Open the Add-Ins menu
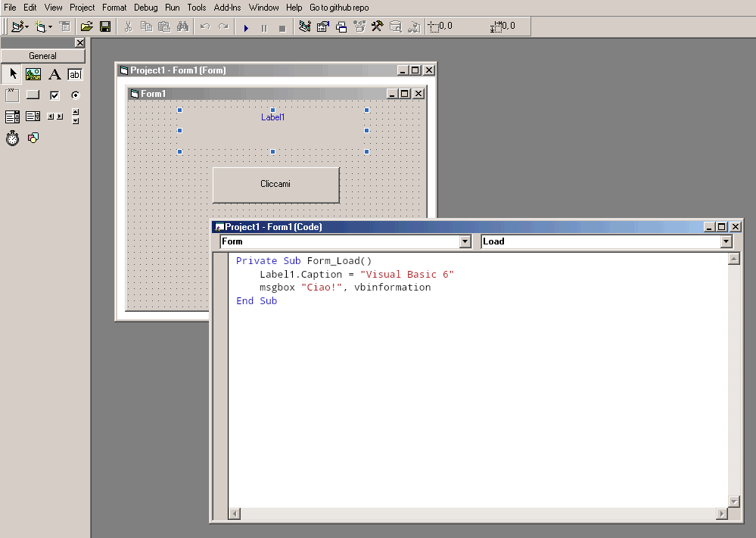Viewport: 756px width, 538px height. (227, 8)
